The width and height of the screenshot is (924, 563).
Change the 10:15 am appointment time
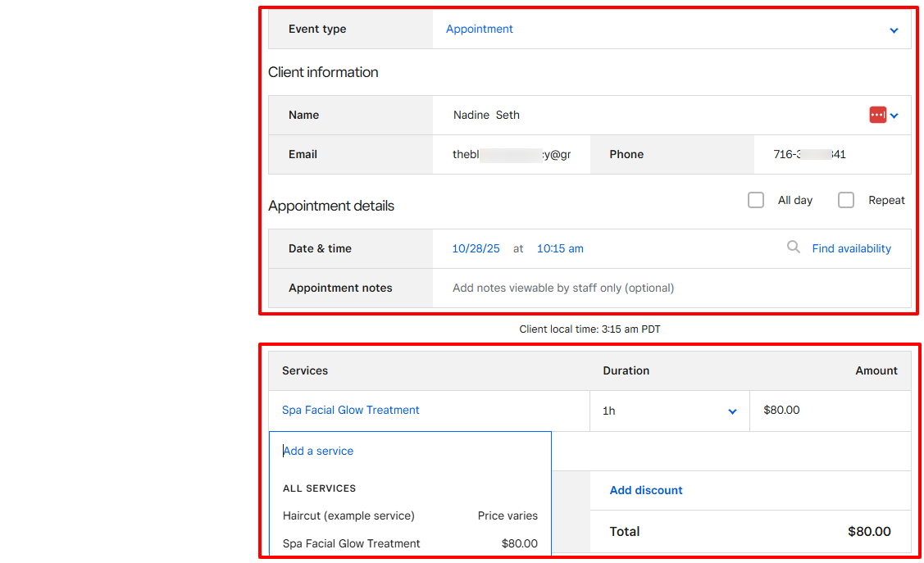559,247
